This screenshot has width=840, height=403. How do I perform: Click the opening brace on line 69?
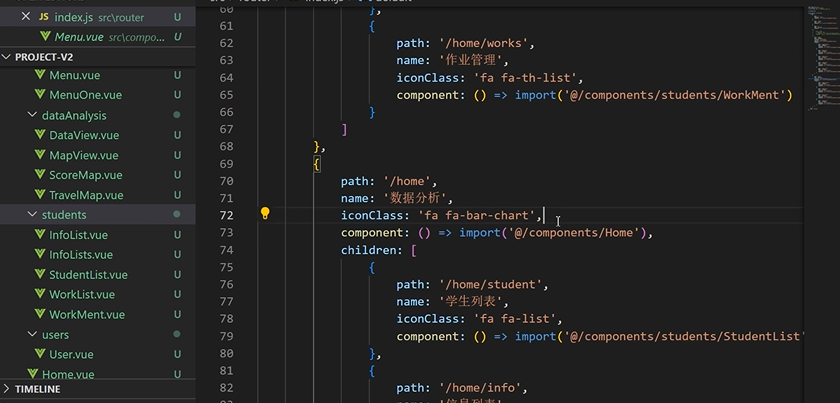pos(317,164)
